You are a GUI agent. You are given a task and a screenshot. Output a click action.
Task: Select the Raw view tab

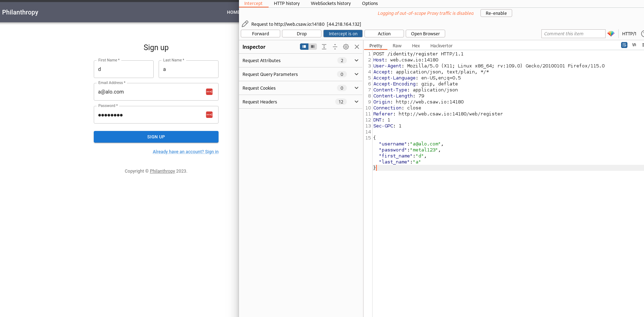pos(397,46)
